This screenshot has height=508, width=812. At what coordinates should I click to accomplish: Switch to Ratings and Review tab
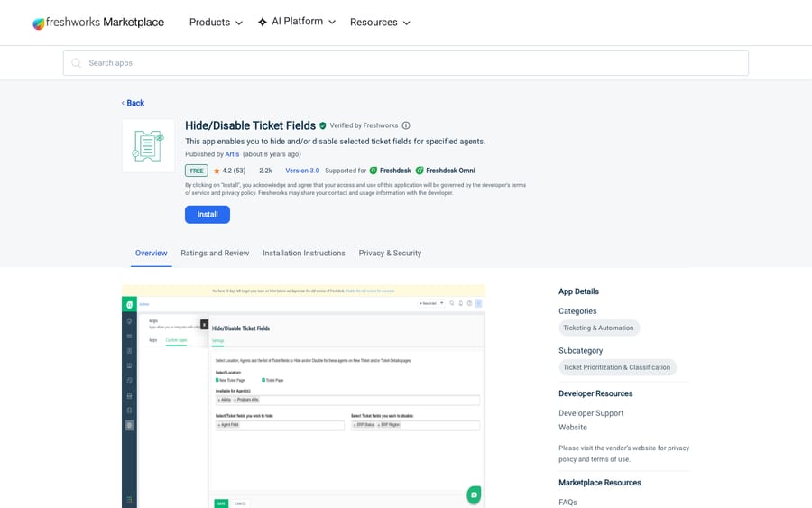pos(215,253)
